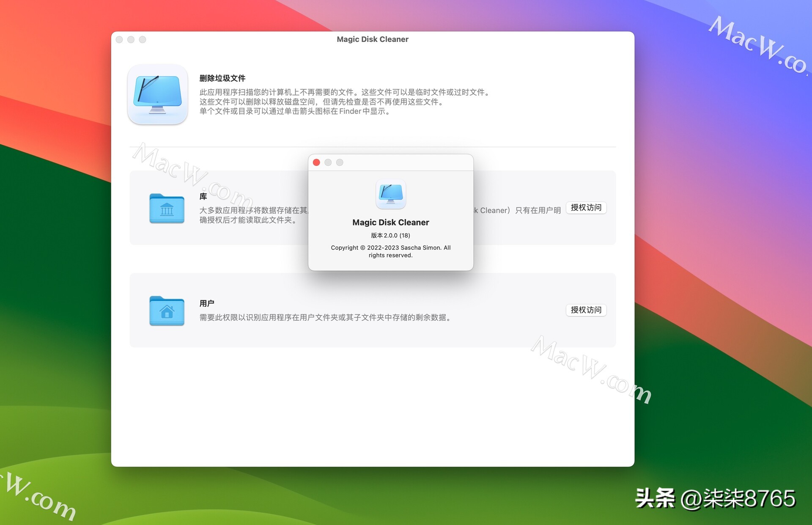Click the Magic Disk Cleaner window title bar
The width and height of the screenshot is (812, 525).
[372, 39]
